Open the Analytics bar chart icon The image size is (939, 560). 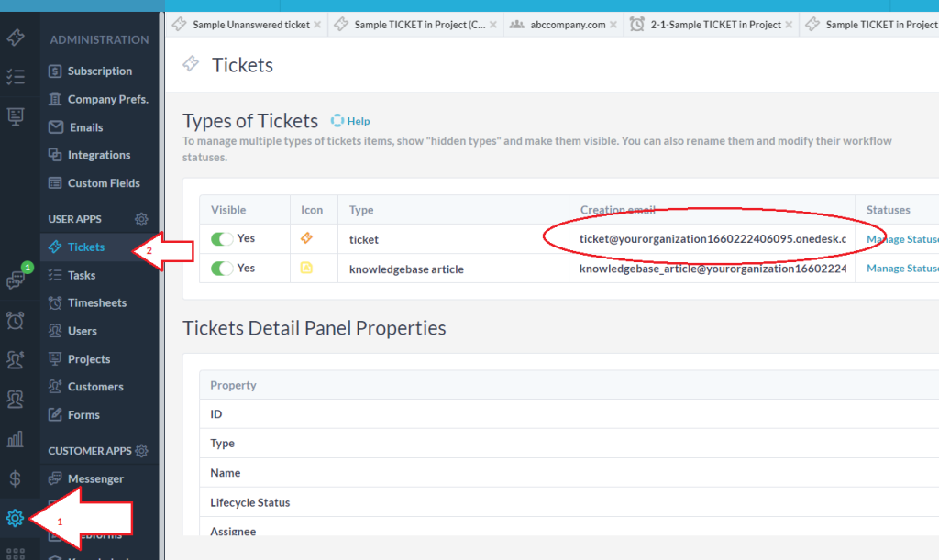15,439
